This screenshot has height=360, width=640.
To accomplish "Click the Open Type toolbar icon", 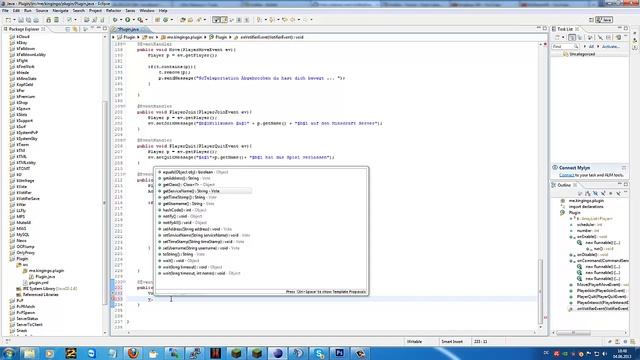I will click(182, 20).
